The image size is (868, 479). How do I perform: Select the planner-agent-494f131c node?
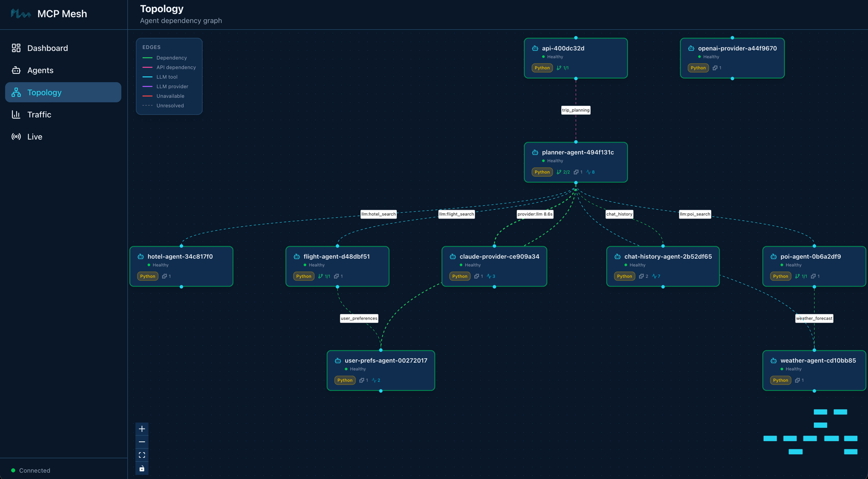576,162
